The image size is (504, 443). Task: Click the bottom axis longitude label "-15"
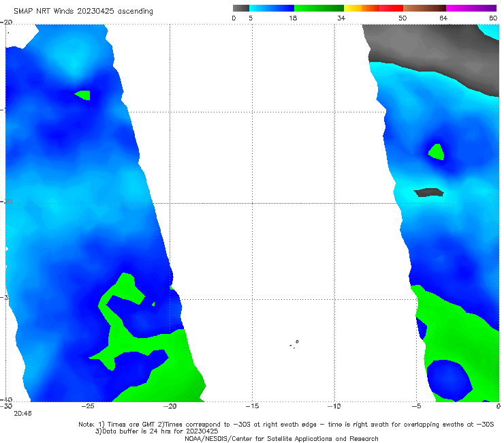[x=252, y=406]
